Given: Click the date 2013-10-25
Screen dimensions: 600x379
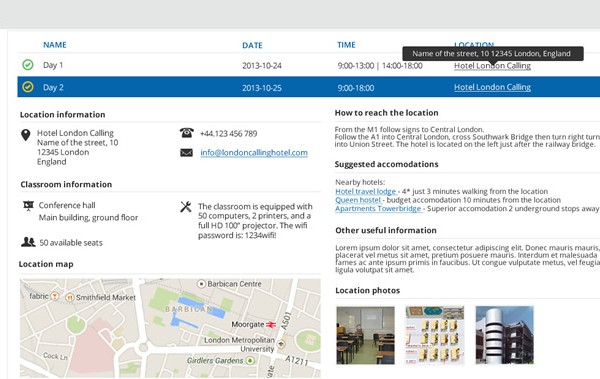Looking at the screenshot, I should coord(262,88).
